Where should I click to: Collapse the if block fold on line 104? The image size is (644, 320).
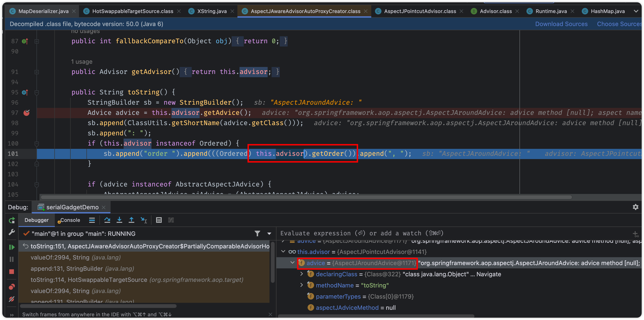click(x=36, y=185)
